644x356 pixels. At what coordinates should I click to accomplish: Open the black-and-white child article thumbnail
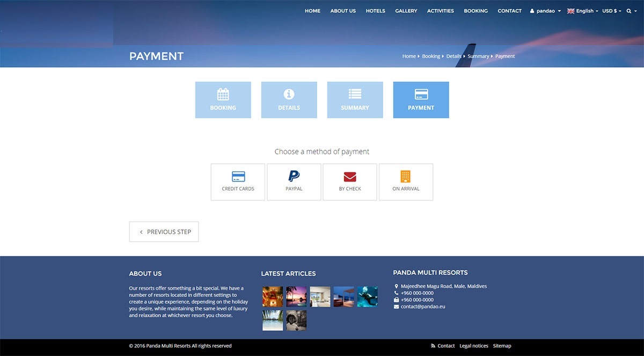[x=296, y=321]
